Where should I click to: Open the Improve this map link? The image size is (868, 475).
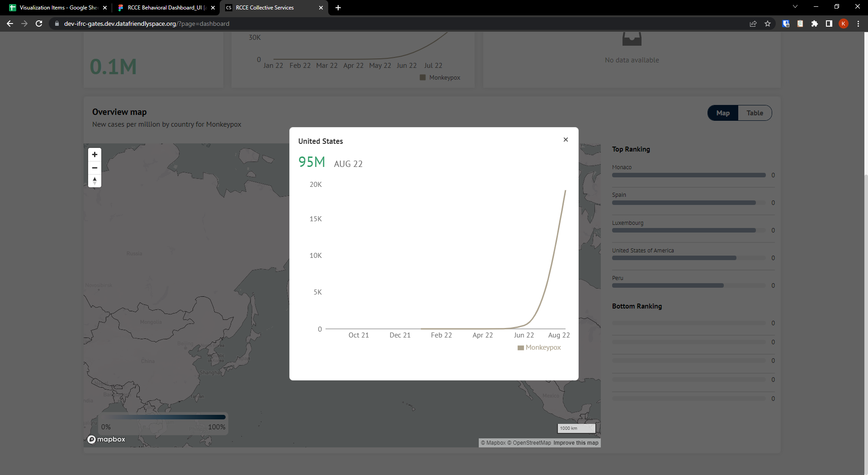point(576,442)
